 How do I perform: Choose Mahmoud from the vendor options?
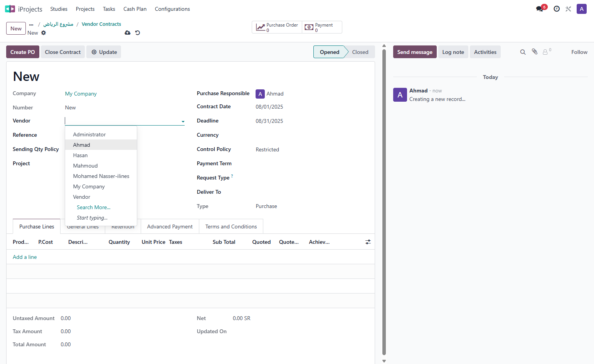point(101,166)
